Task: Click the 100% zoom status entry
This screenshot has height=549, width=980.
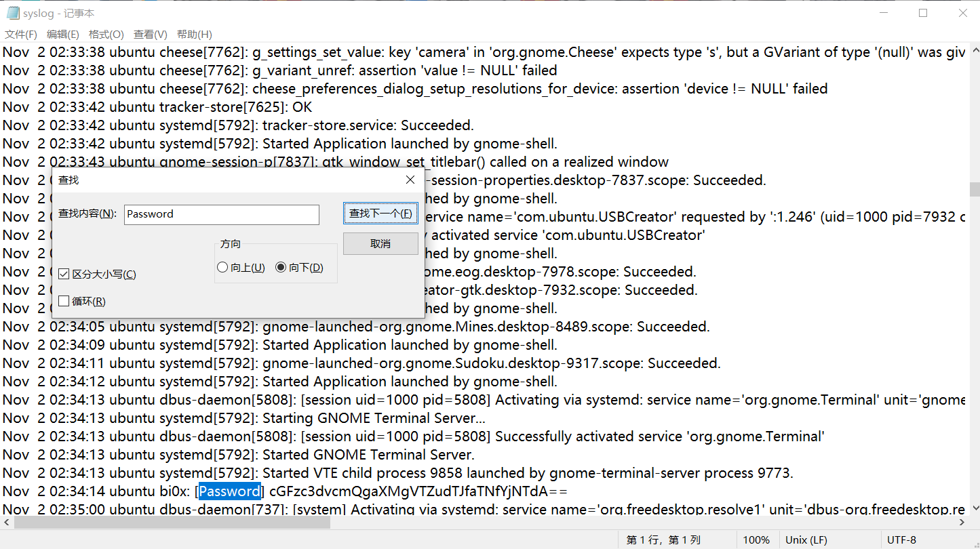Action: point(756,540)
